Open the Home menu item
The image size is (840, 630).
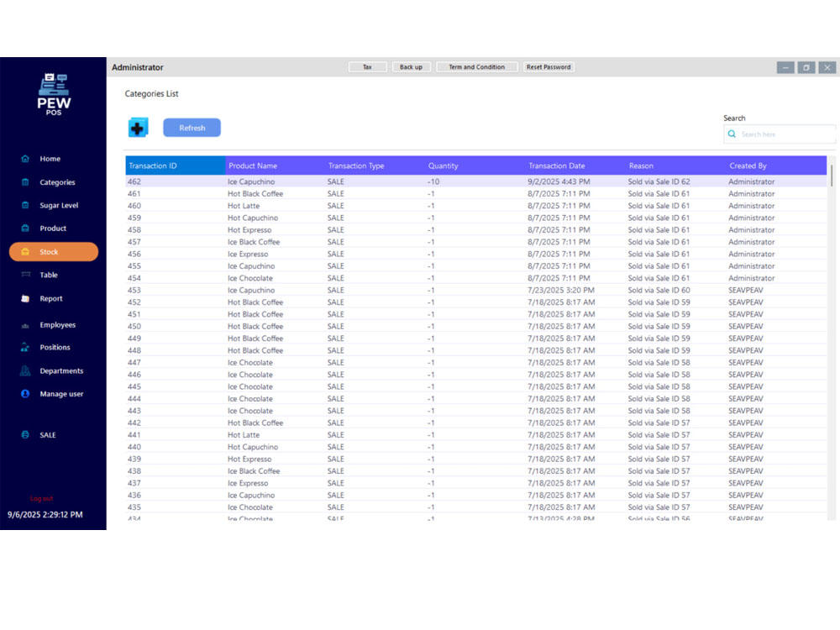pyautogui.click(x=50, y=159)
